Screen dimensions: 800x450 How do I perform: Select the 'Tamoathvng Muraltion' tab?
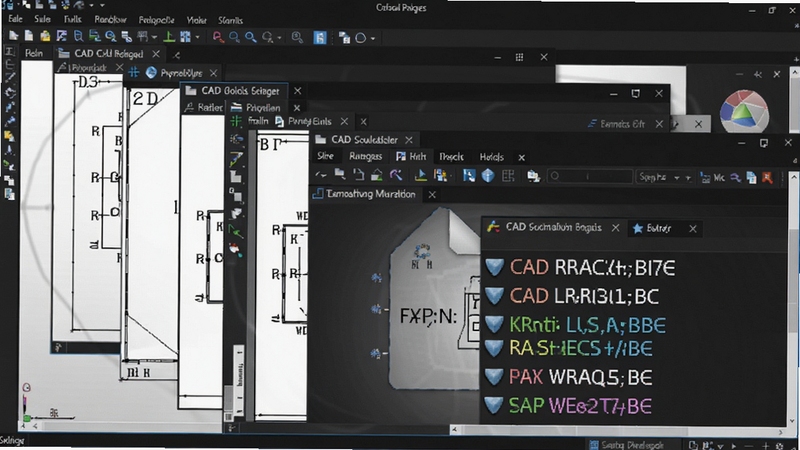coord(365,194)
